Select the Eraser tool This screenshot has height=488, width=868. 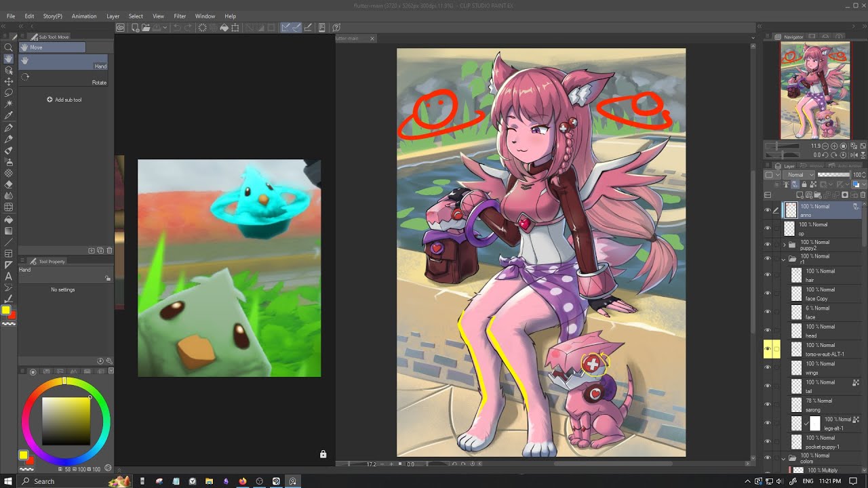pos(9,184)
